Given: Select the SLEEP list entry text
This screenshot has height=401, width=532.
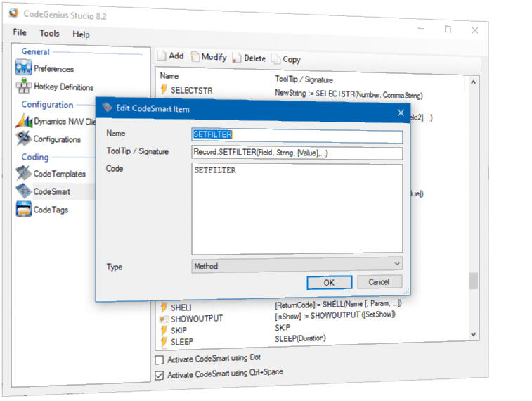Looking at the screenshot, I should coord(182,342).
